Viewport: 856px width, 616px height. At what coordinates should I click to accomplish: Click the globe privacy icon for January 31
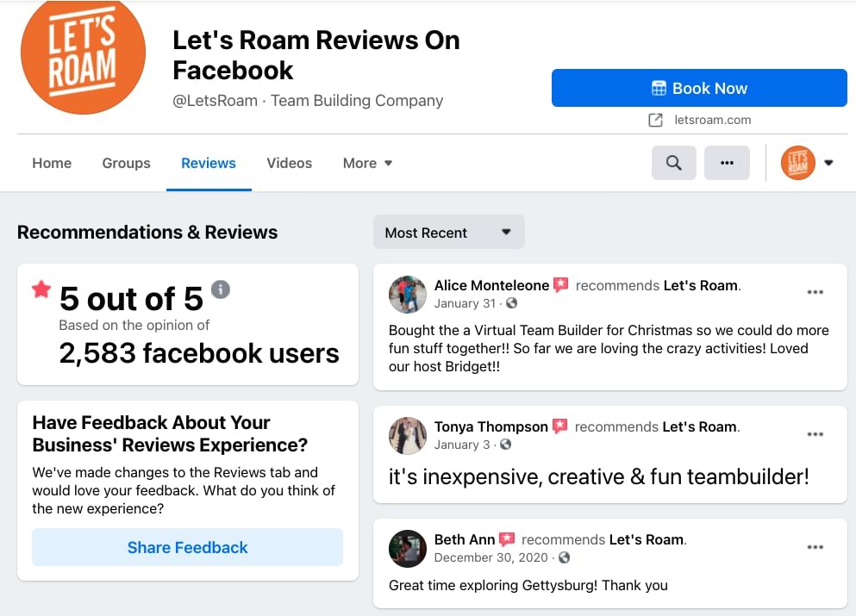click(511, 302)
